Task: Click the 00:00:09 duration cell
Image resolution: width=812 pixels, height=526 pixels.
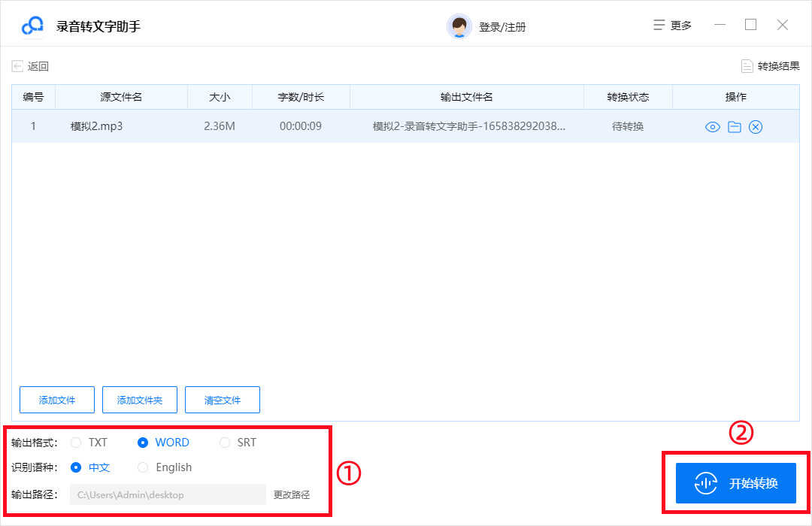Action: [x=301, y=126]
